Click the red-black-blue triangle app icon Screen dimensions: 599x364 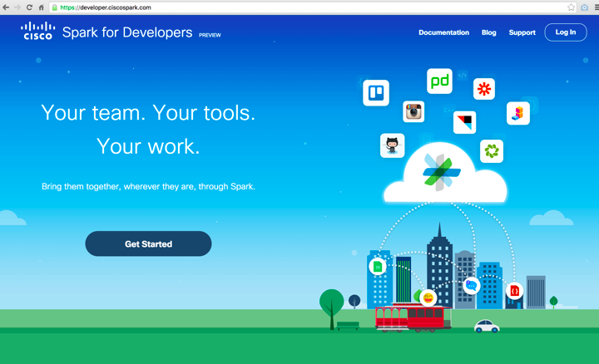click(464, 122)
